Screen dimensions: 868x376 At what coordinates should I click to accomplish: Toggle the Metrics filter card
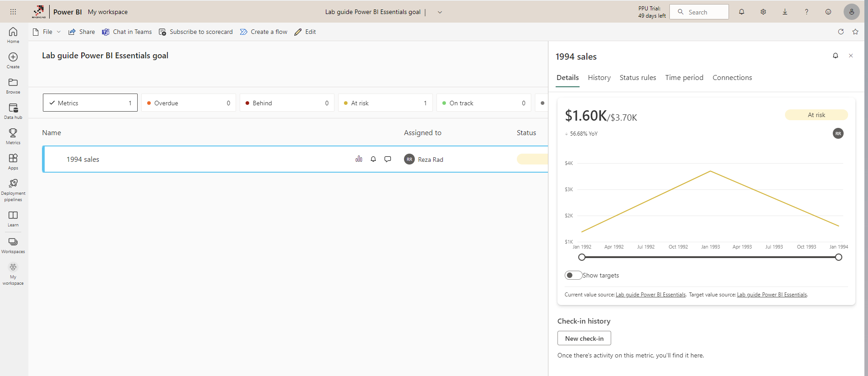coord(90,103)
